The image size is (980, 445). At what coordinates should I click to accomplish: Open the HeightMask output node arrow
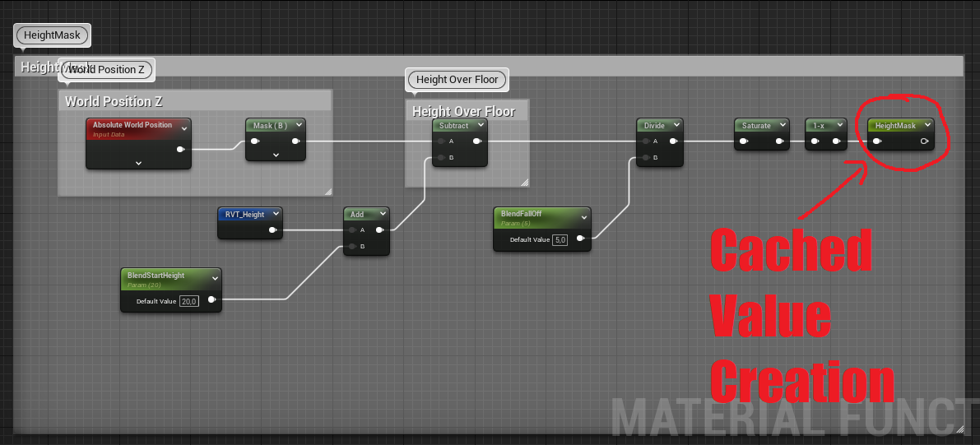click(927, 125)
